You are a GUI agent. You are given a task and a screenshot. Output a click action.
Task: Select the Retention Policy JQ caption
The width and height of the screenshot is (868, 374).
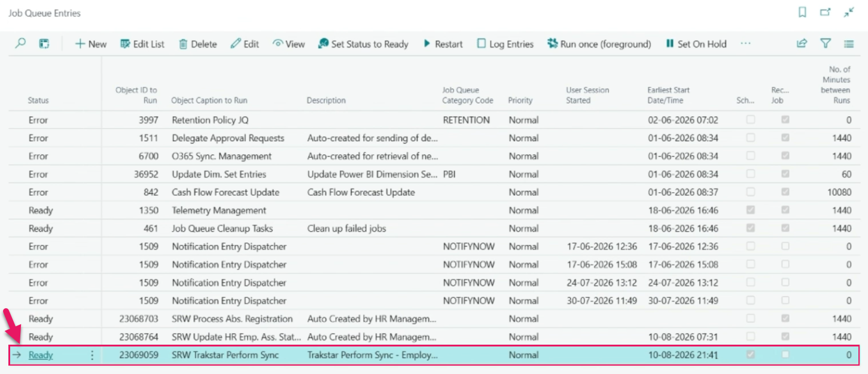(x=210, y=120)
